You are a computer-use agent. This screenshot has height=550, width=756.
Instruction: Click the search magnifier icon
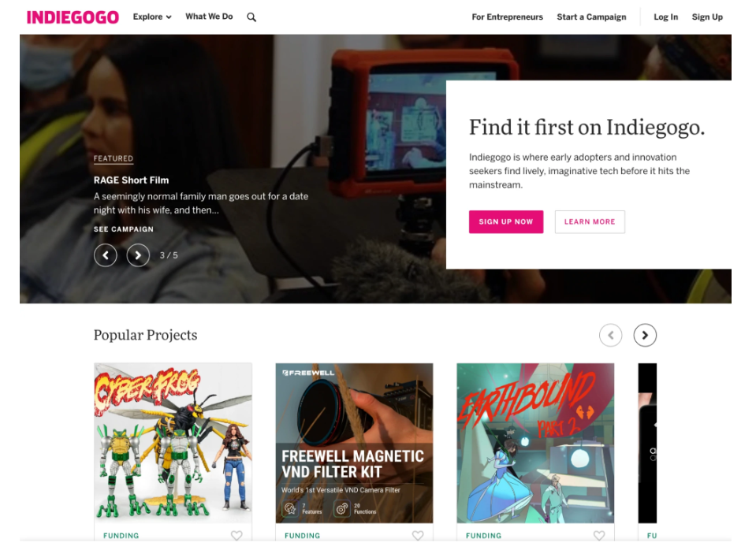tap(251, 17)
